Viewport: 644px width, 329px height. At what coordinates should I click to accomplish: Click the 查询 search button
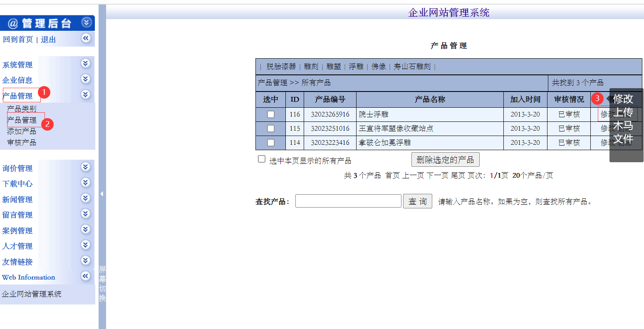coord(417,201)
